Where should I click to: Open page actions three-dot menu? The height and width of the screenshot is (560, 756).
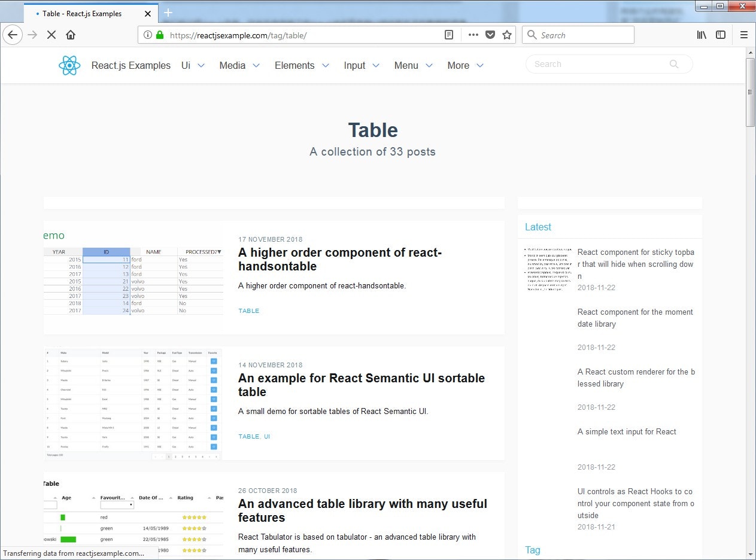click(x=473, y=35)
